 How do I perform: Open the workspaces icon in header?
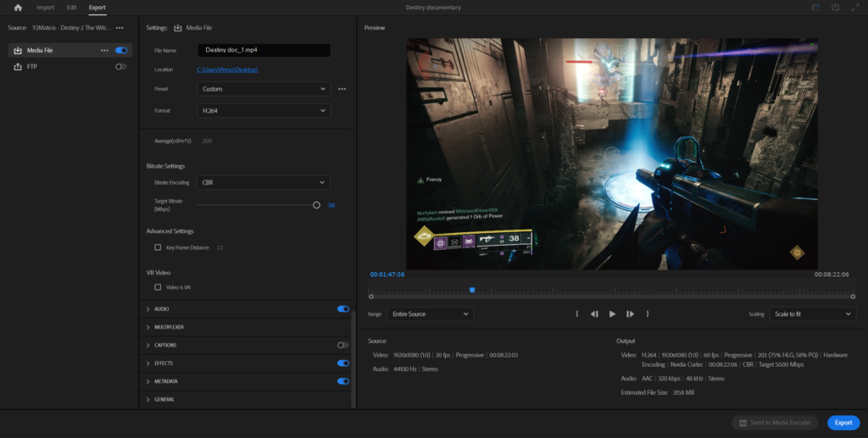click(815, 7)
